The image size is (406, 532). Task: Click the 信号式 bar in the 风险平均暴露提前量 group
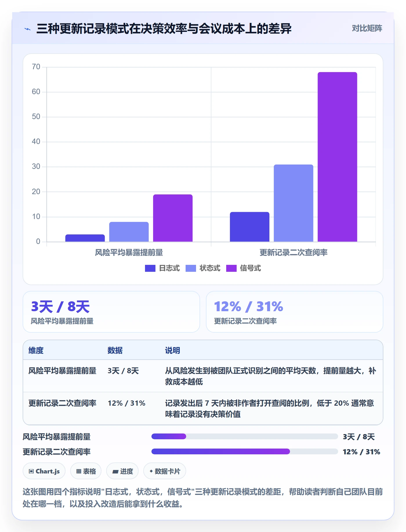[x=173, y=218]
